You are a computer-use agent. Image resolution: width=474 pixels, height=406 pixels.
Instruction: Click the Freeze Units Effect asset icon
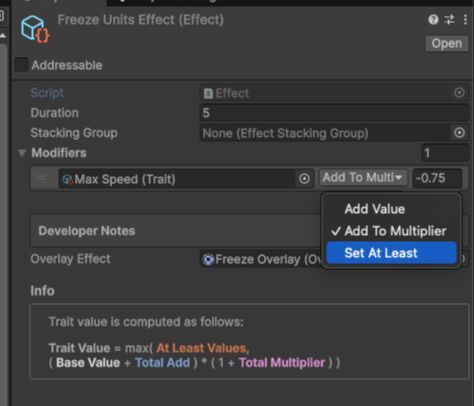(35, 29)
